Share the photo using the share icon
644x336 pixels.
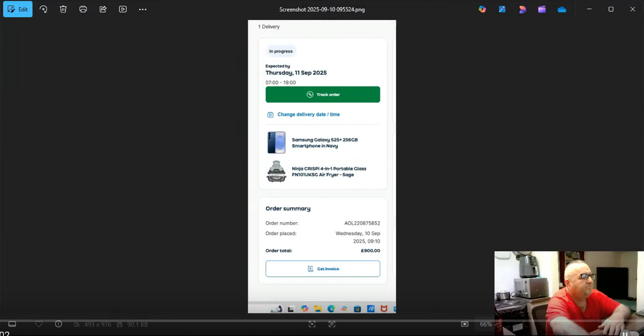(103, 9)
